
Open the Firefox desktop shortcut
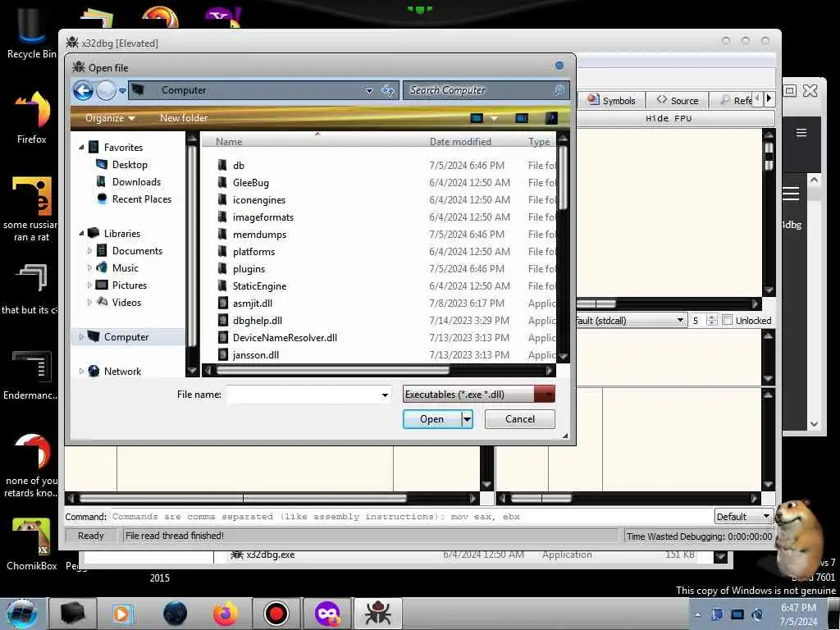coord(32,116)
